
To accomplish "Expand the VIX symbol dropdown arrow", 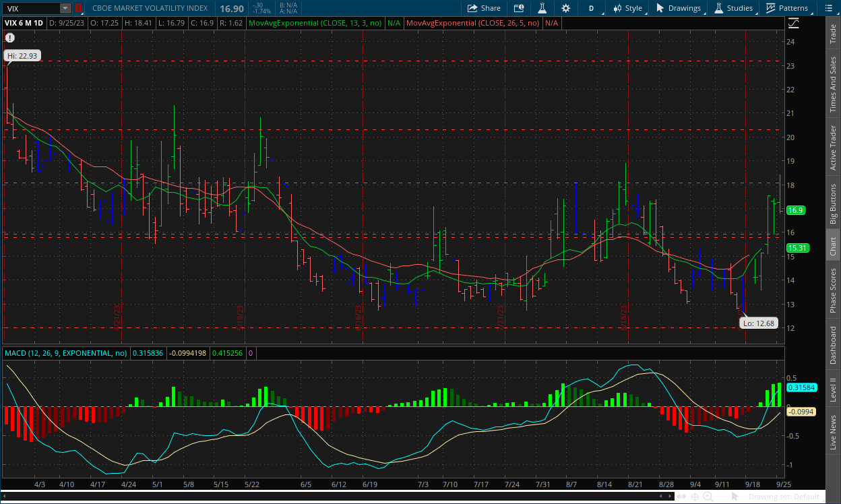I will 65,8.
